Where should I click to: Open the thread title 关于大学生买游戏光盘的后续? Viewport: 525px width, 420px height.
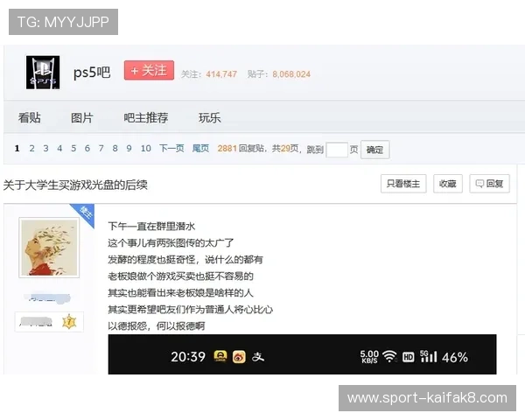[x=75, y=185]
